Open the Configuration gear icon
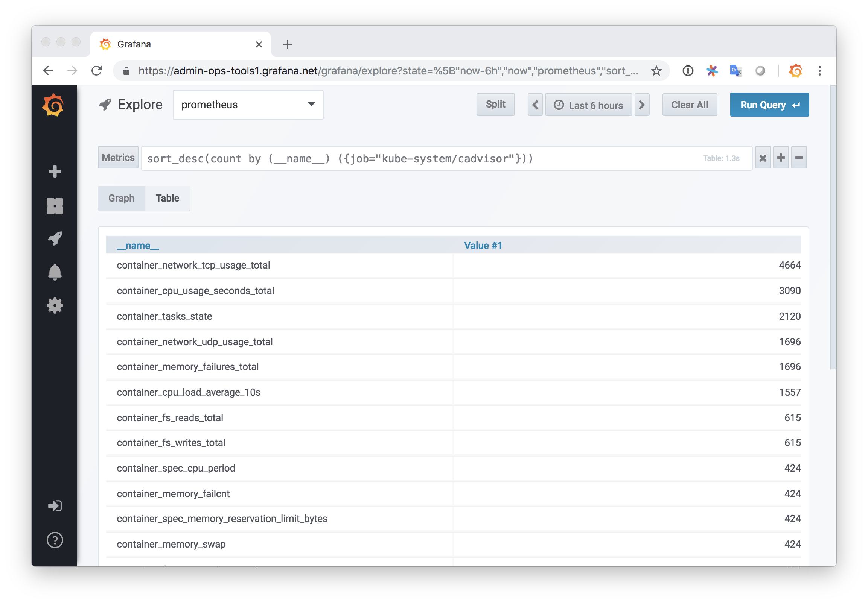Image resolution: width=868 pixels, height=604 pixels. [55, 306]
